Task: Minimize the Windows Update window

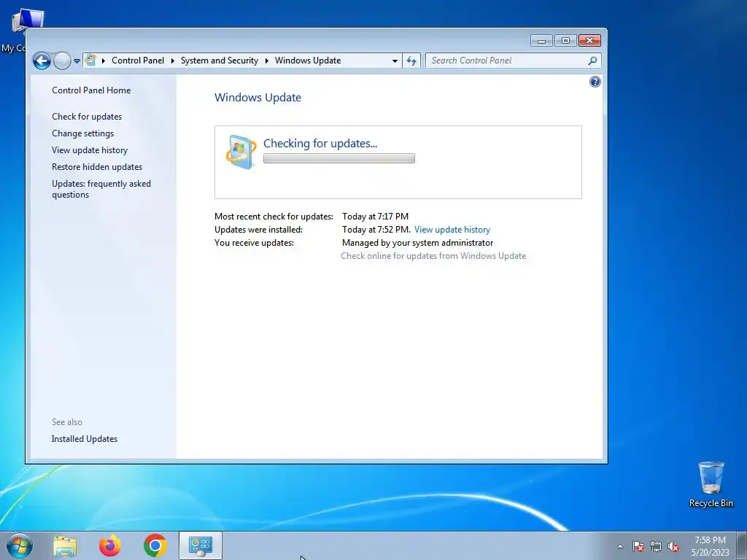Action: point(542,41)
